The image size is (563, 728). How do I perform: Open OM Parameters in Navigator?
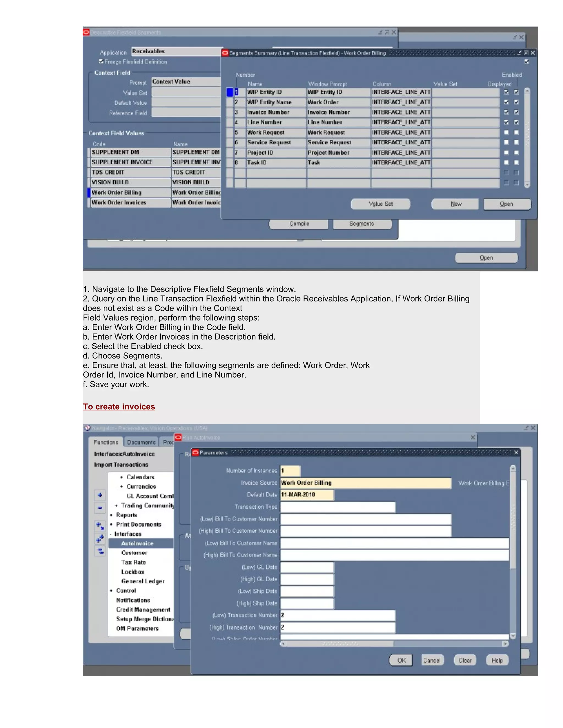coord(137,629)
